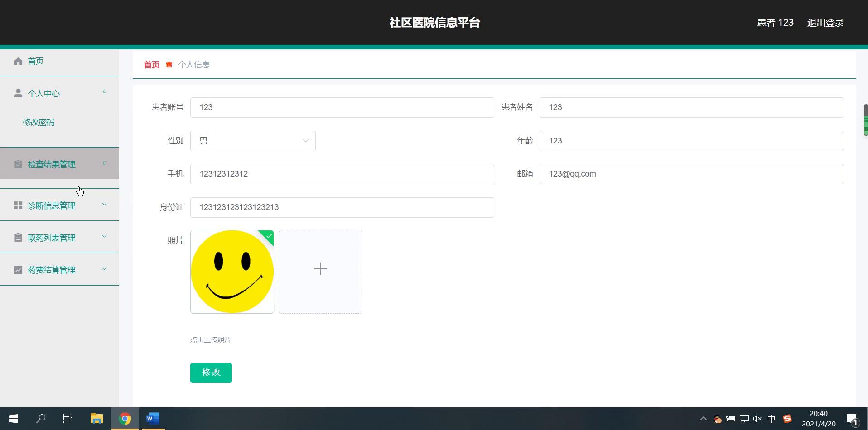Click the grid icon beside 诊断信息管理
Image resolution: width=868 pixels, height=430 pixels.
coord(18,205)
